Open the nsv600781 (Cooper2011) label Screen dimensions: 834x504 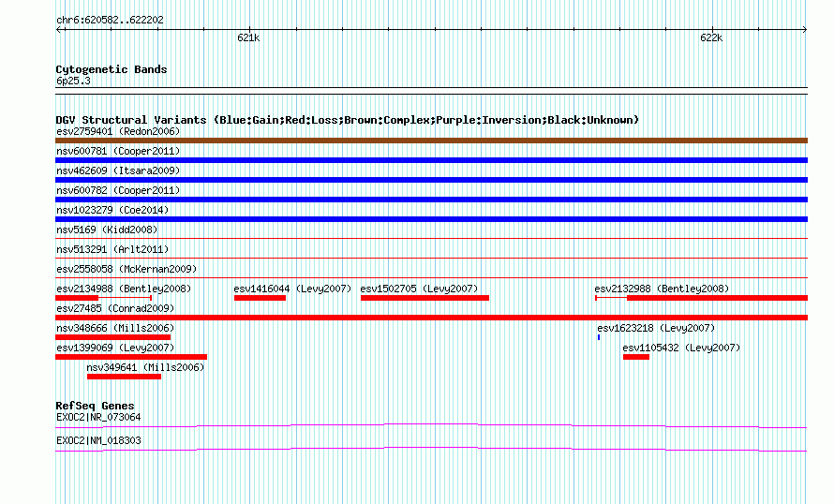pyautogui.click(x=118, y=151)
